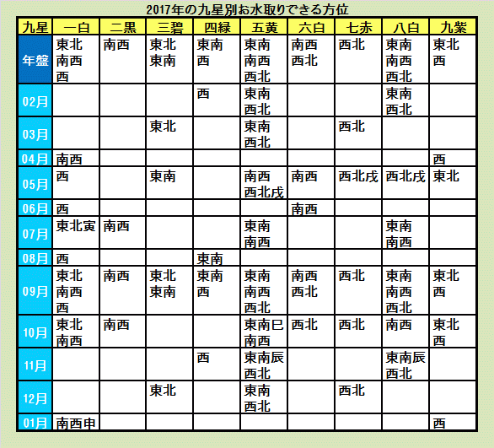Select the 九紫 column header
The image size is (494, 448).
click(x=453, y=27)
